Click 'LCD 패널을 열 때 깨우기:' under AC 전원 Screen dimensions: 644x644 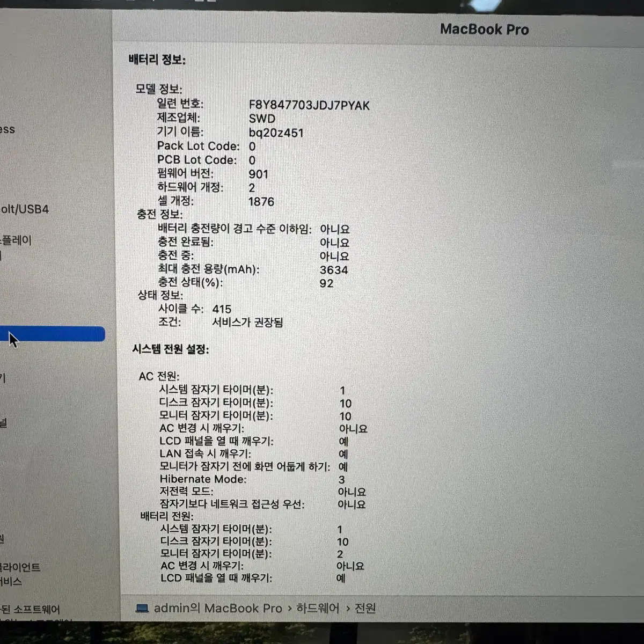tap(216, 441)
